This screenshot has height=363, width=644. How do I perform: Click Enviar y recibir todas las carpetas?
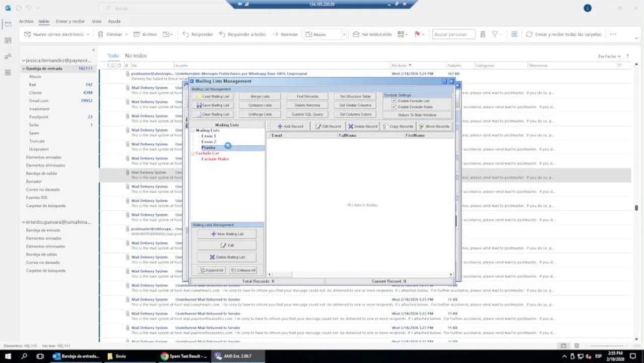click(x=564, y=34)
